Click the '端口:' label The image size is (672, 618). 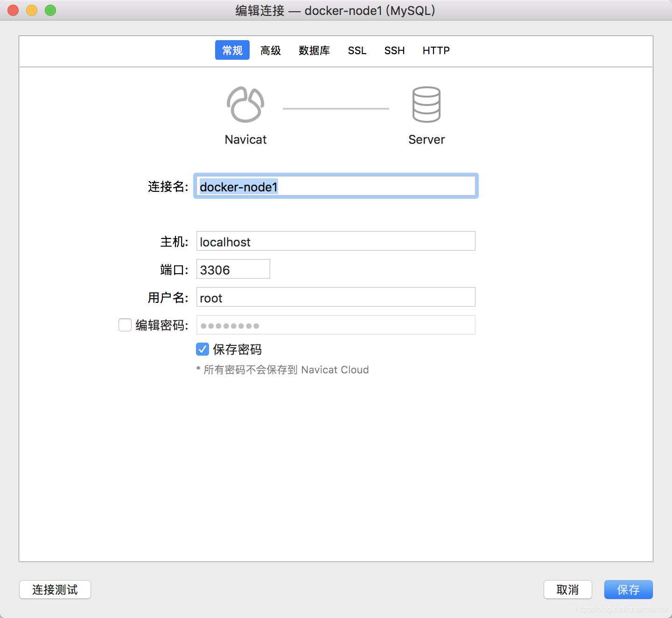(174, 269)
